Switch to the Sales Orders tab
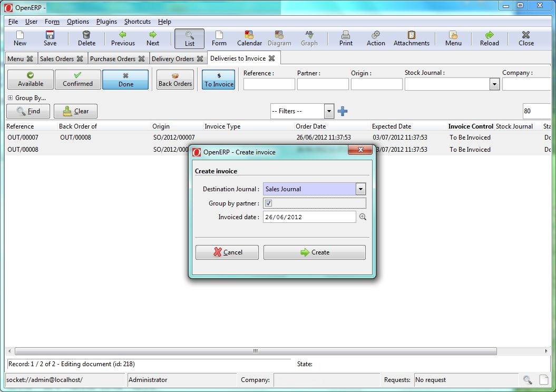556x392 pixels. [57, 59]
